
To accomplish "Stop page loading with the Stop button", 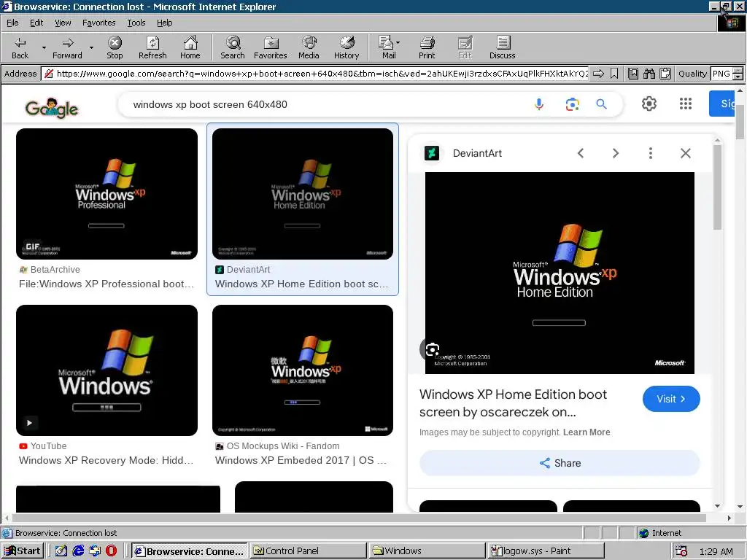I will [x=115, y=47].
